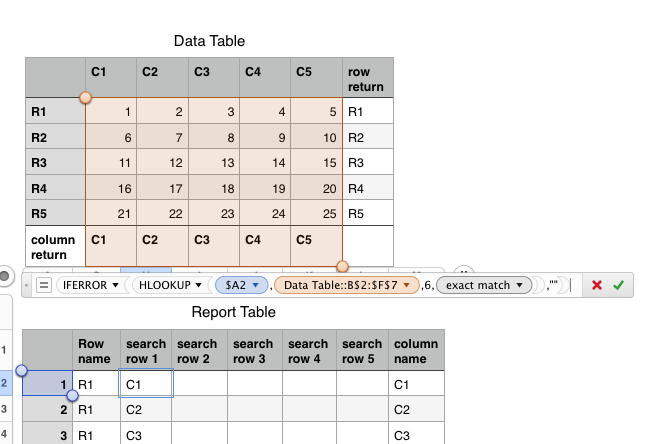Select the search row 5 column header

point(362,350)
